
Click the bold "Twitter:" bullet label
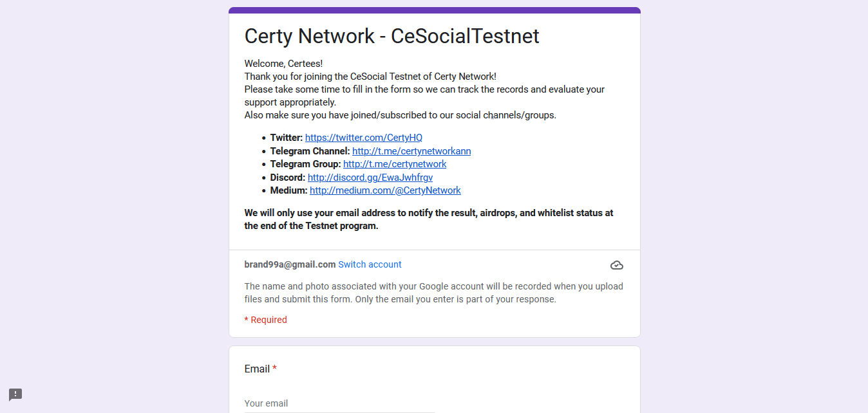(x=286, y=138)
